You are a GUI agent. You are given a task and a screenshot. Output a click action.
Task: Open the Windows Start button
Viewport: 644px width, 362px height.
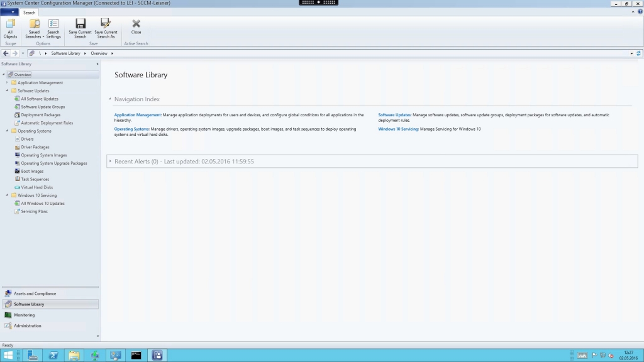click(8, 355)
